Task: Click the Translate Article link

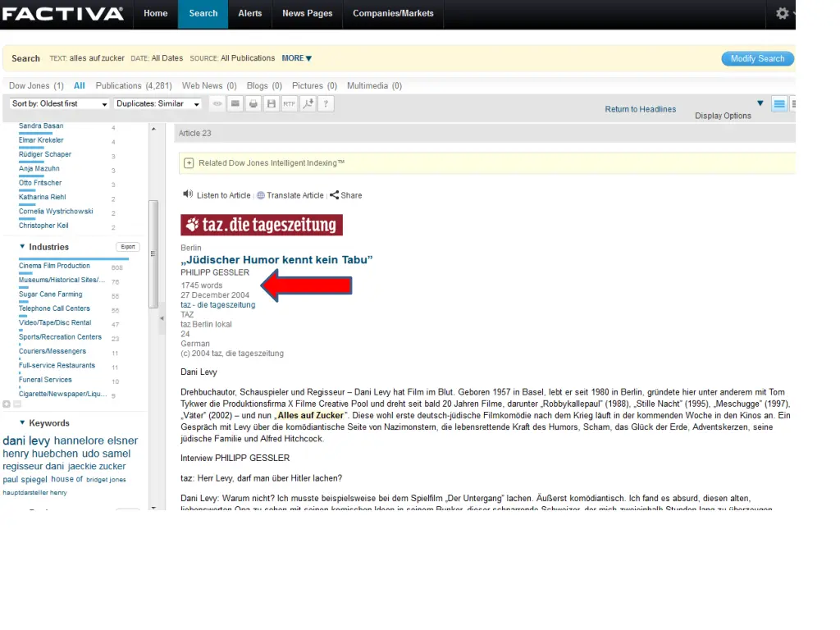Action: 295,195
